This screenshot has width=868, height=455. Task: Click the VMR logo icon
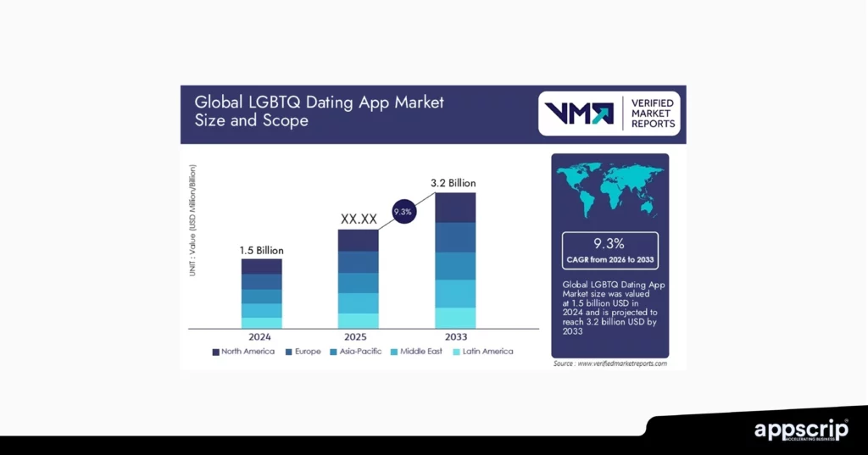579,114
